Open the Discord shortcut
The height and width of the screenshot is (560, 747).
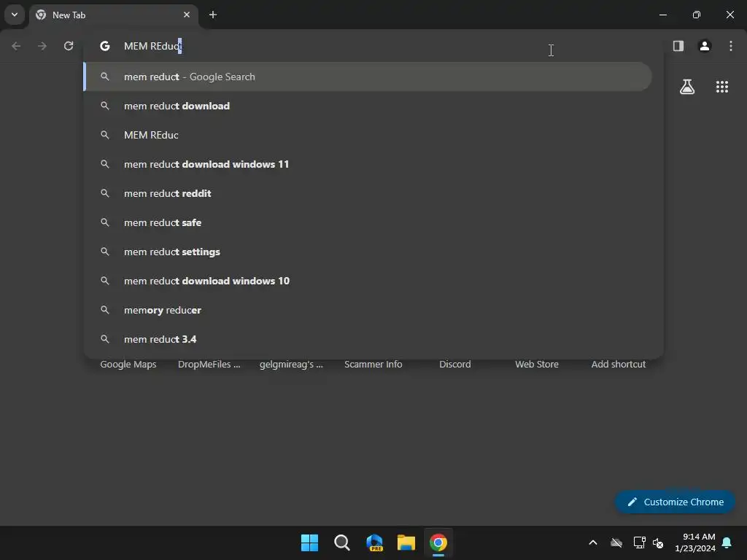click(x=455, y=365)
